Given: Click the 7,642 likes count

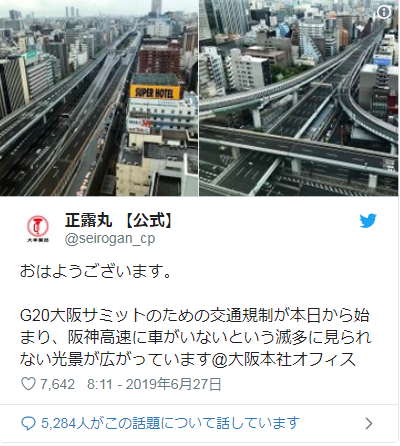Looking at the screenshot, I should coord(57,384).
